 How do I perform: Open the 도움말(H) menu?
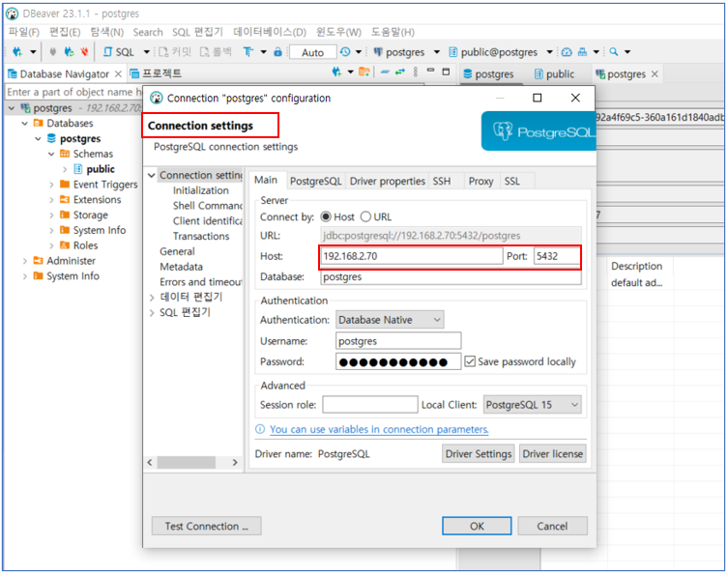pyautogui.click(x=393, y=32)
